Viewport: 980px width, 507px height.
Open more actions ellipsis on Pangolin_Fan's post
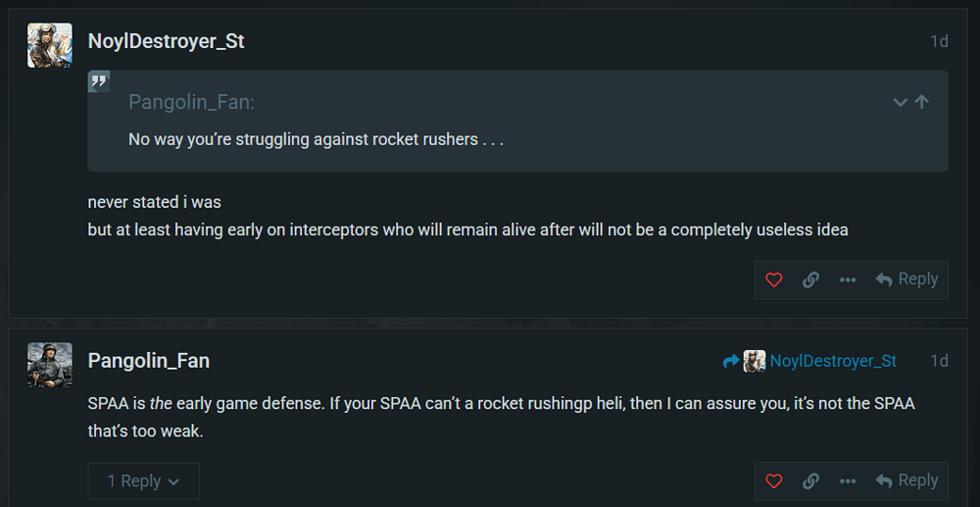click(x=848, y=481)
